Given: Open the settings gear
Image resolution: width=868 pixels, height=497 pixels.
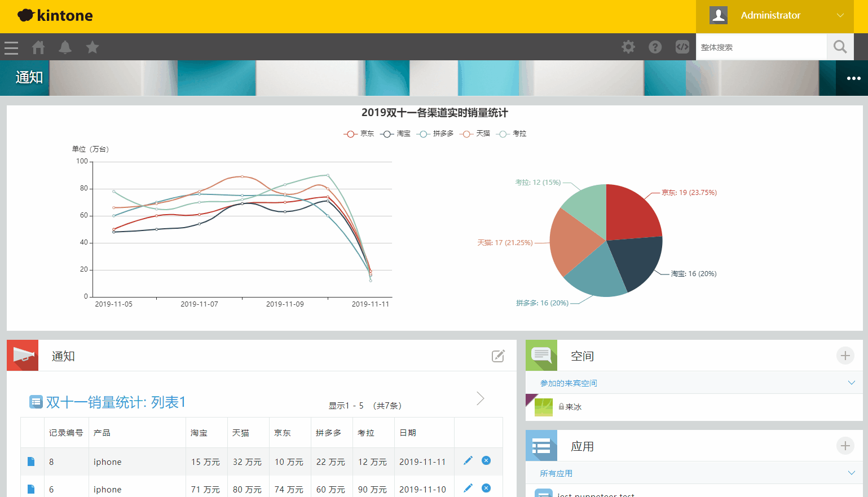Looking at the screenshot, I should click(628, 47).
